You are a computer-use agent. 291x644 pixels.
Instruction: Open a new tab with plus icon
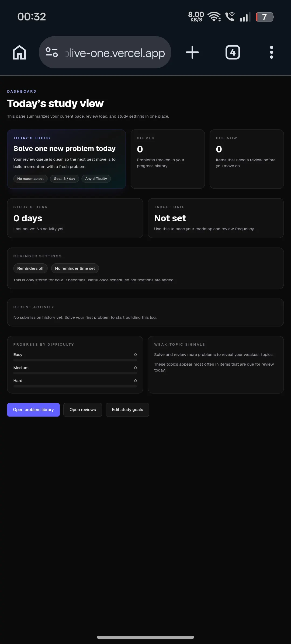pyautogui.click(x=192, y=52)
